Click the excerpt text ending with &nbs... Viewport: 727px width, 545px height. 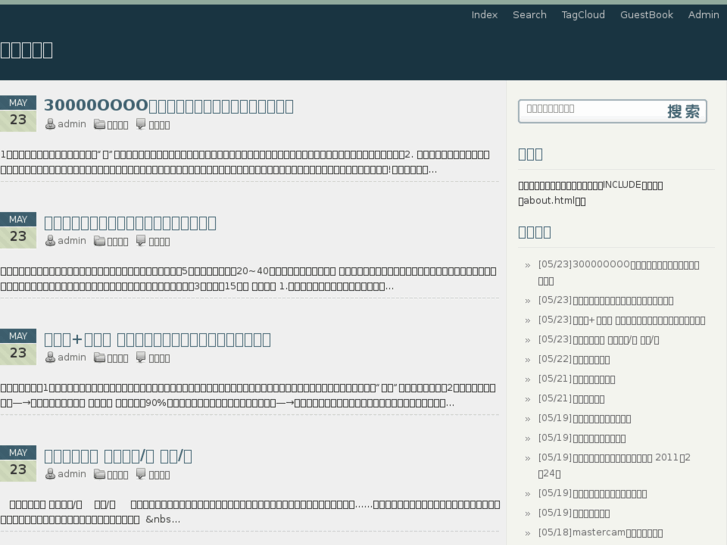point(250,512)
